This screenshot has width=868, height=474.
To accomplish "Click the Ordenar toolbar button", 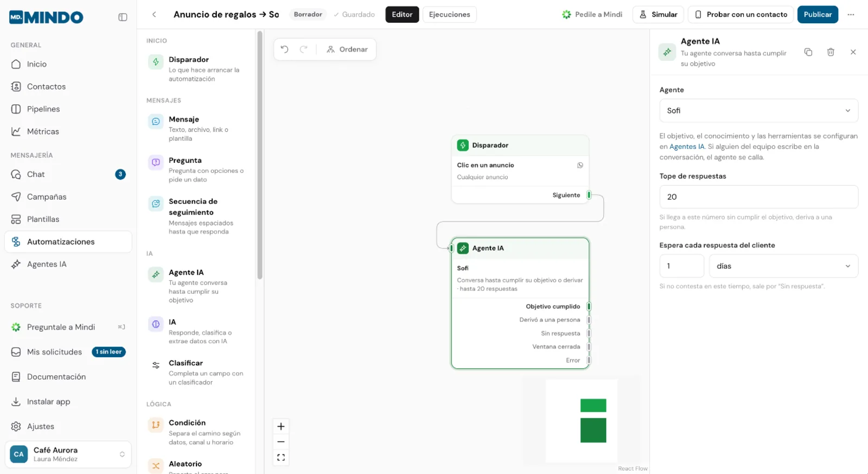I will [x=347, y=49].
